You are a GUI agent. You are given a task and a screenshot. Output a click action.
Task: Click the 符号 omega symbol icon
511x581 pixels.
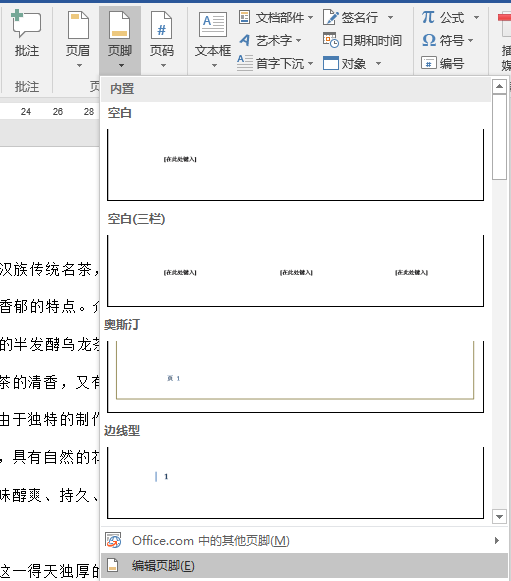pyautogui.click(x=429, y=40)
